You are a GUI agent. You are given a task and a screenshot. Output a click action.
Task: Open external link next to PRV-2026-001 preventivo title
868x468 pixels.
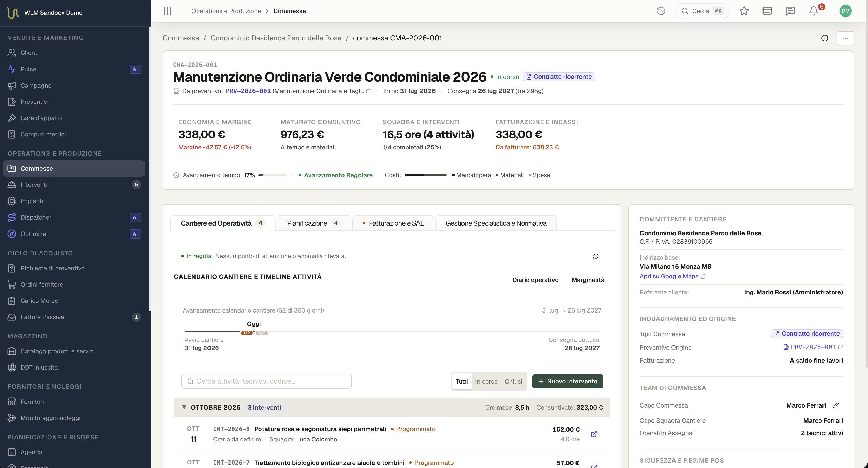tap(369, 91)
